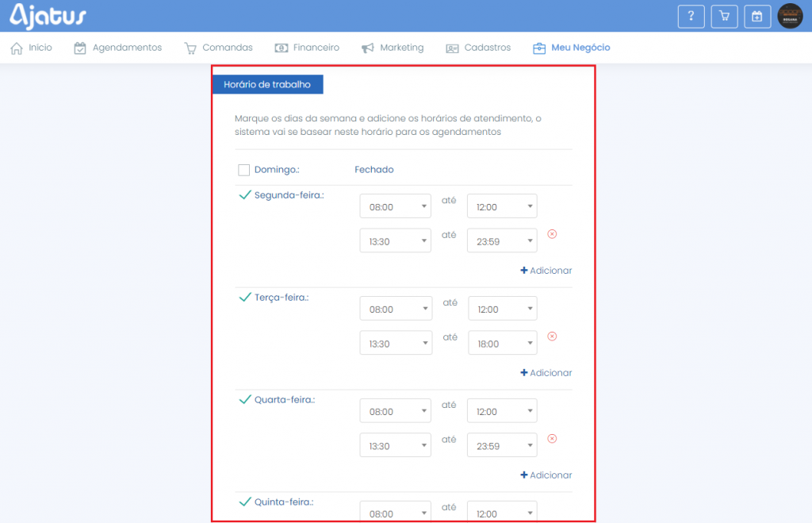The image size is (812, 523).
Task: Open Comandas menu
Action: coord(228,48)
